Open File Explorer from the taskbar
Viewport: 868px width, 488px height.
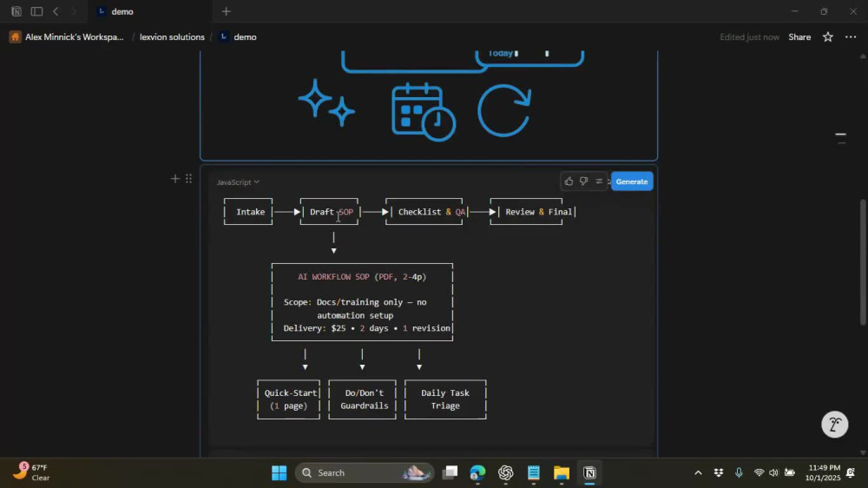coord(562,472)
